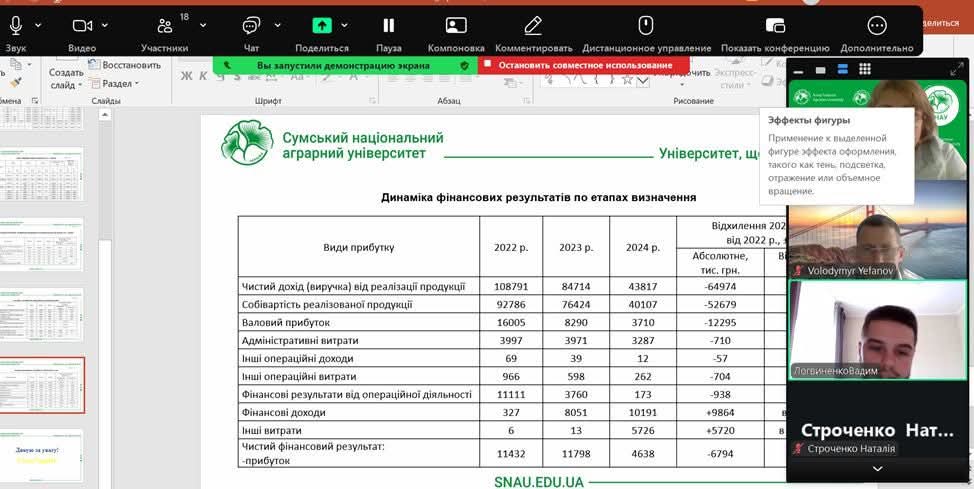Switch video panel to grid view
974x489 pixels.
[x=865, y=69]
